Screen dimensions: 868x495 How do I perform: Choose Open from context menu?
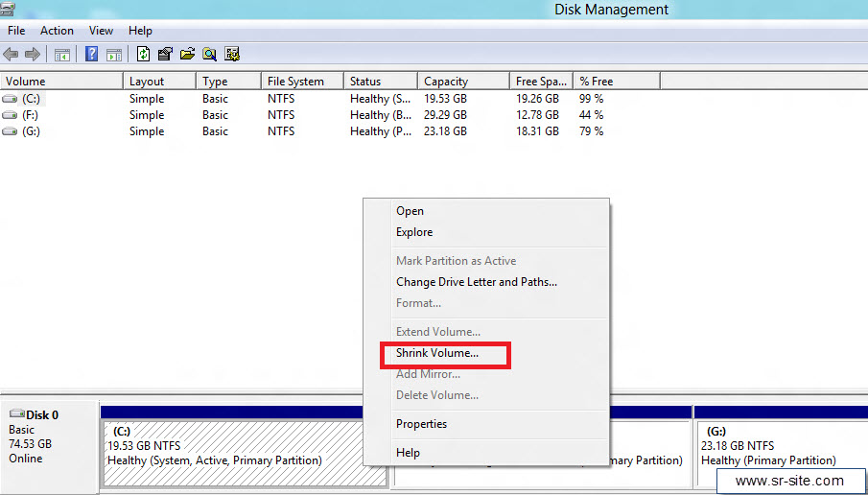[410, 211]
